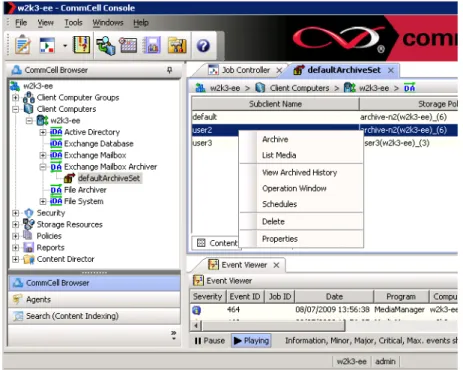Close the Event Viewer tab

coord(276,265)
